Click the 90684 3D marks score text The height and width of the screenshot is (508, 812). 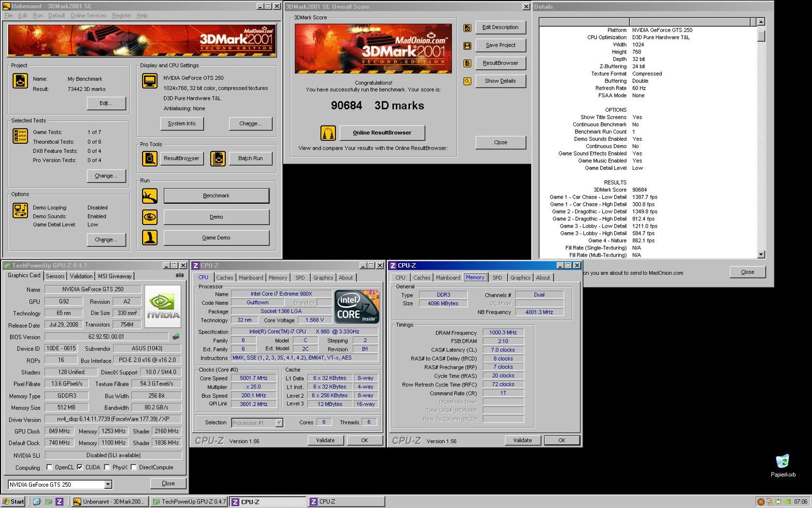point(377,106)
